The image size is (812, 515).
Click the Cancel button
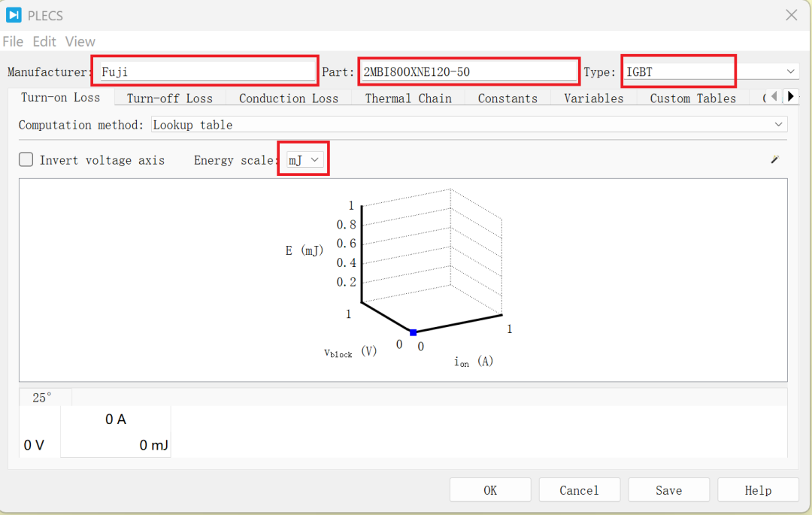579,489
